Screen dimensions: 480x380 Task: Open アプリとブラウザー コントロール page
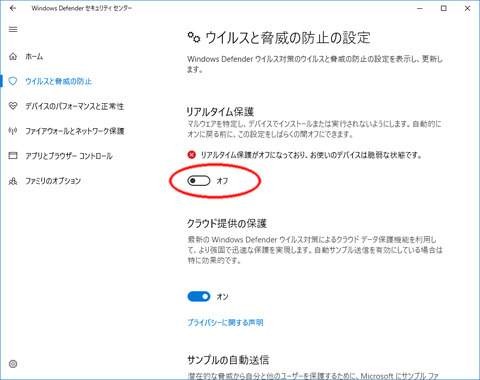pos(69,156)
